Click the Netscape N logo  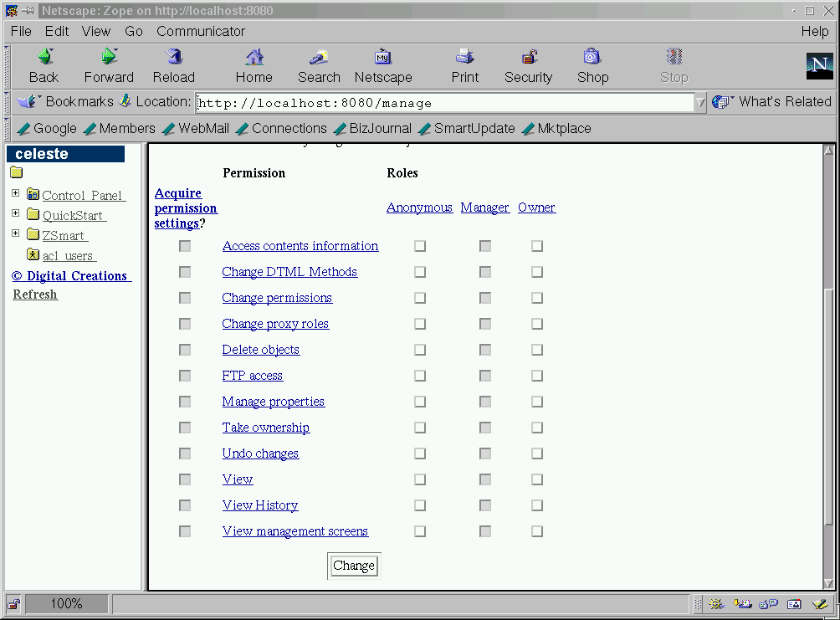[820, 66]
